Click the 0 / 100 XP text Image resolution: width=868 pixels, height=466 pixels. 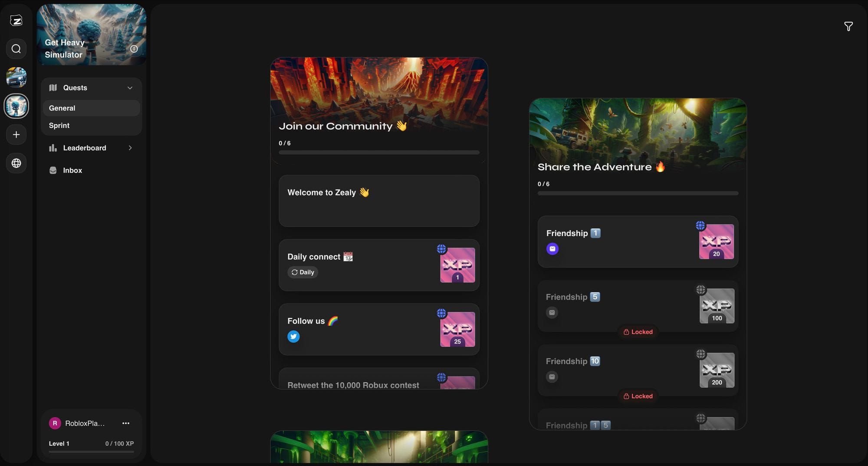119,443
